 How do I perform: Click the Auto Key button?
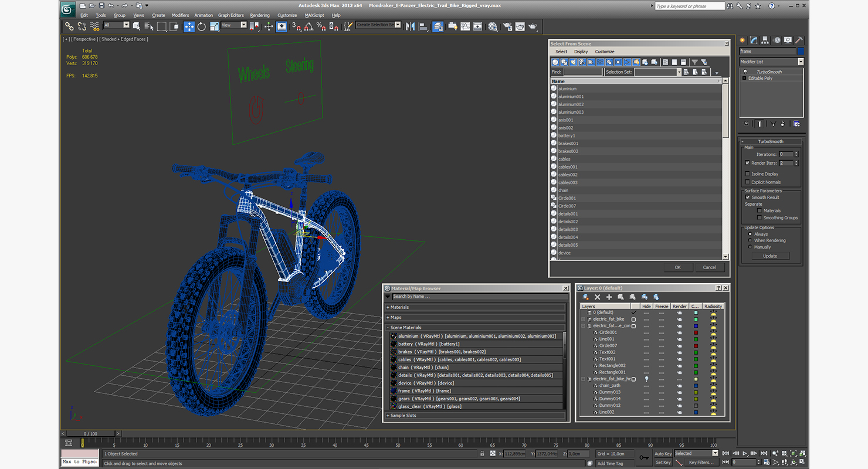[663, 454]
